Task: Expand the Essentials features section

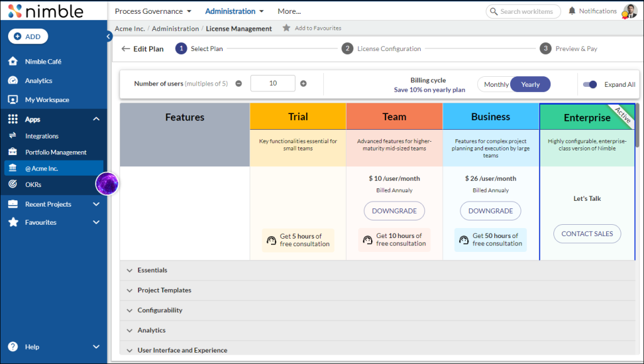Action: pyautogui.click(x=153, y=270)
